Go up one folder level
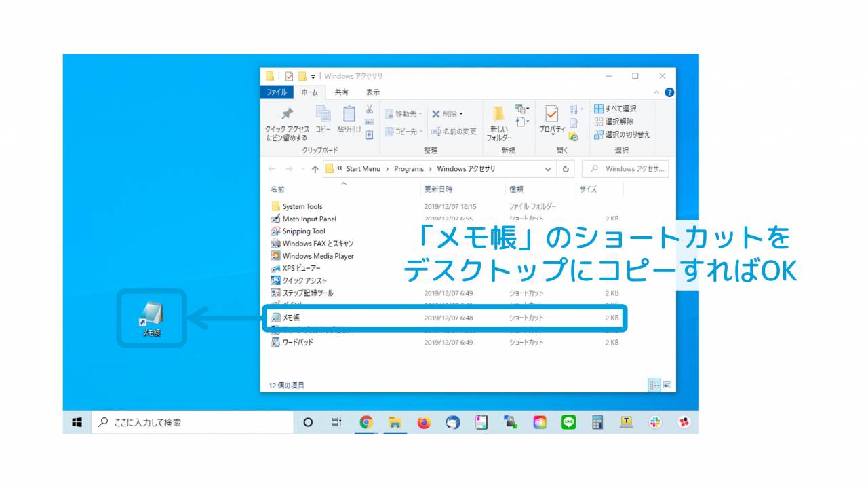 (x=315, y=169)
